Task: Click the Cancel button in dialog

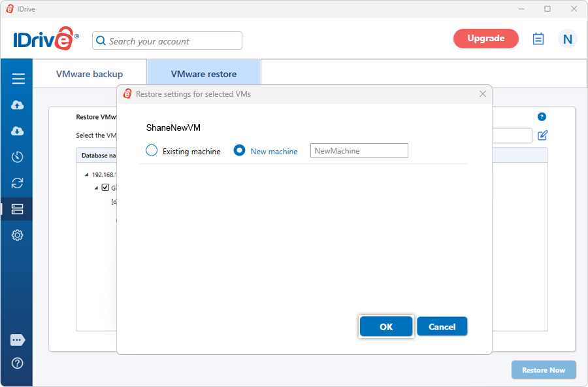Action: click(442, 327)
